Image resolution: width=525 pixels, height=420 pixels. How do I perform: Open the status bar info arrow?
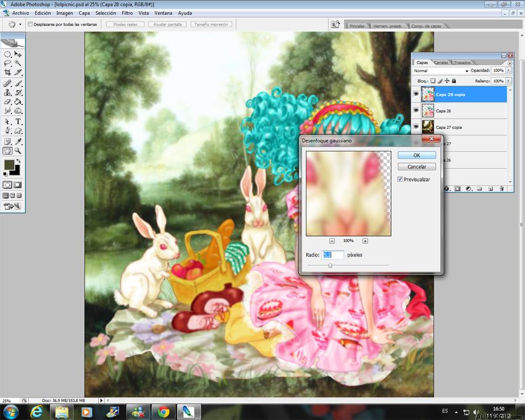[101, 400]
